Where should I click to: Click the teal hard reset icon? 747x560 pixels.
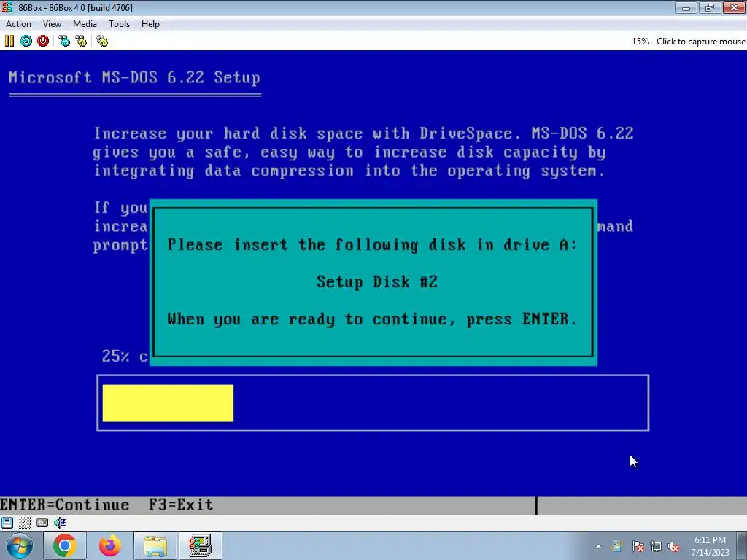coord(26,41)
